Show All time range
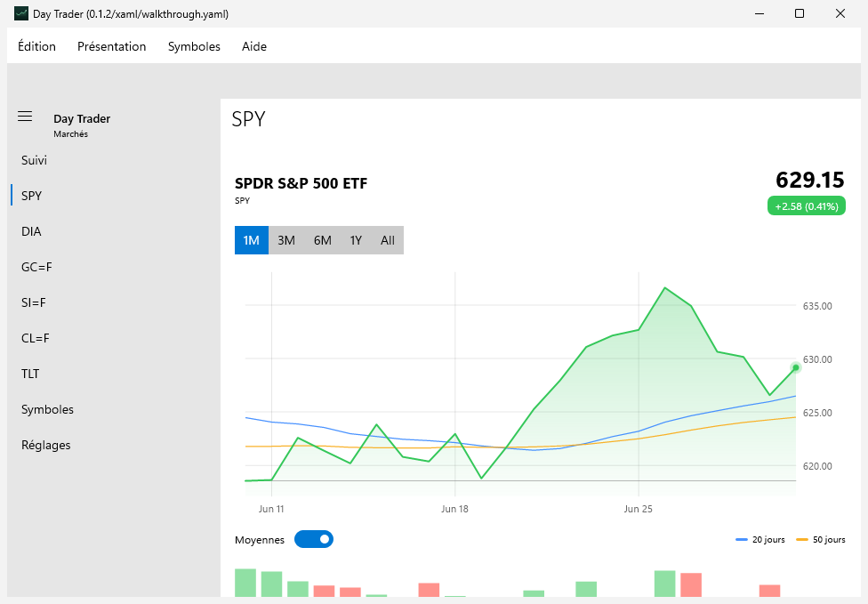 388,240
